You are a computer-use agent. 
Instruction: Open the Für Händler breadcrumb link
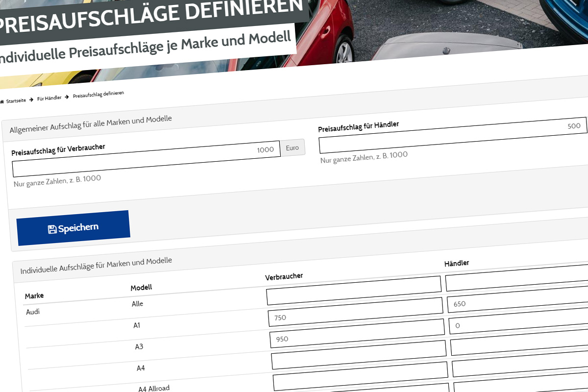[49, 98]
